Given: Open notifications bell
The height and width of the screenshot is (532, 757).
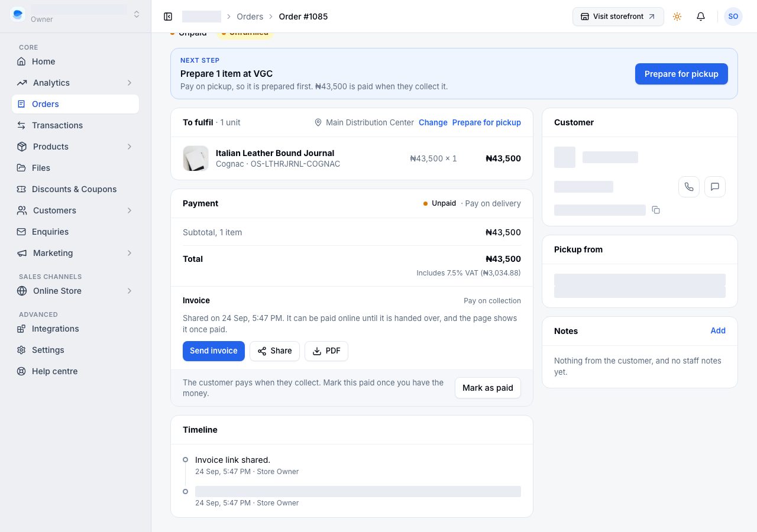Looking at the screenshot, I should point(701,17).
